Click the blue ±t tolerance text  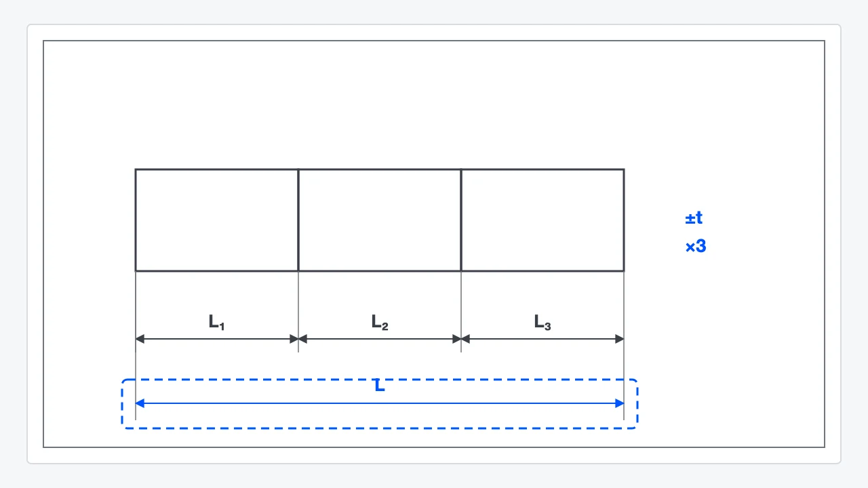[x=694, y=218]
